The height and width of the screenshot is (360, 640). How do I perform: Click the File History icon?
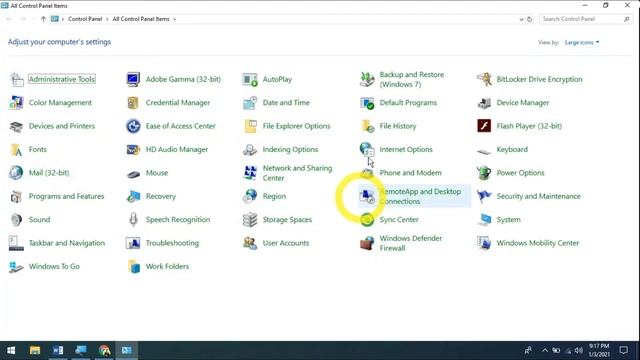click(x=367, y=126)
